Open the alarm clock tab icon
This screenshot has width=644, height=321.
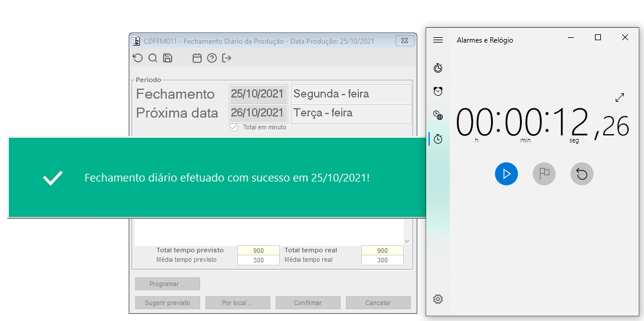point(438,92)
